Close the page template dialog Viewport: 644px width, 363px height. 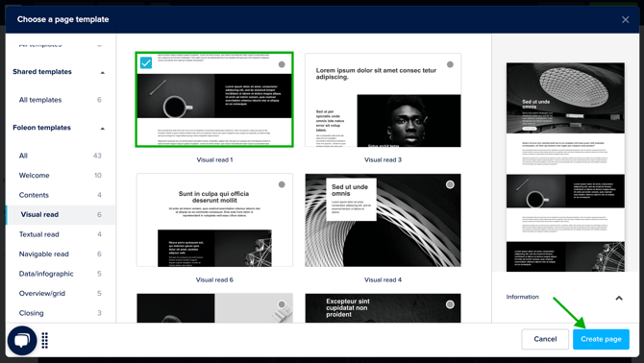pos(625,20)
